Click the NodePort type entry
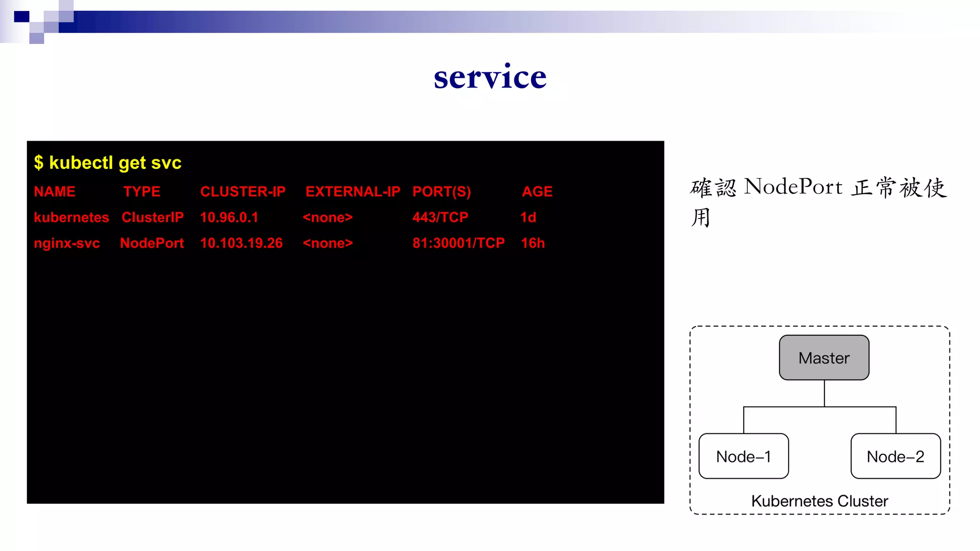Image resolution: width=980 pixels, height=551 pixels. (152, 243)
